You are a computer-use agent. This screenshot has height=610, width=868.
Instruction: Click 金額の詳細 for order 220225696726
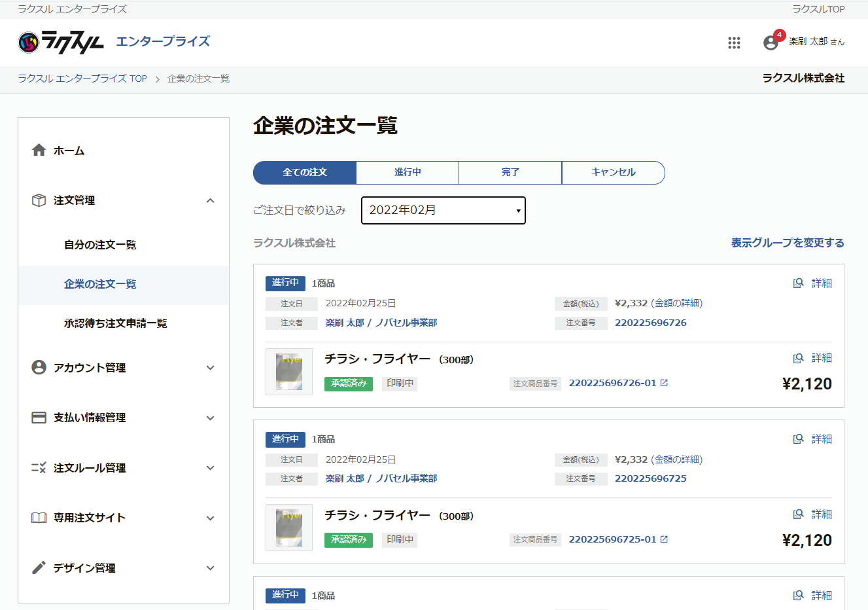click(x=677, y=303)
